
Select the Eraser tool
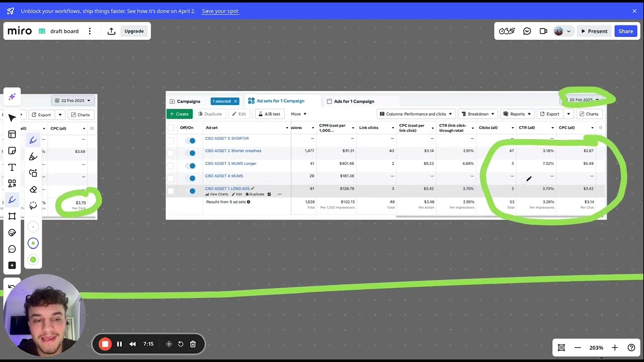[x=33, y=190]
